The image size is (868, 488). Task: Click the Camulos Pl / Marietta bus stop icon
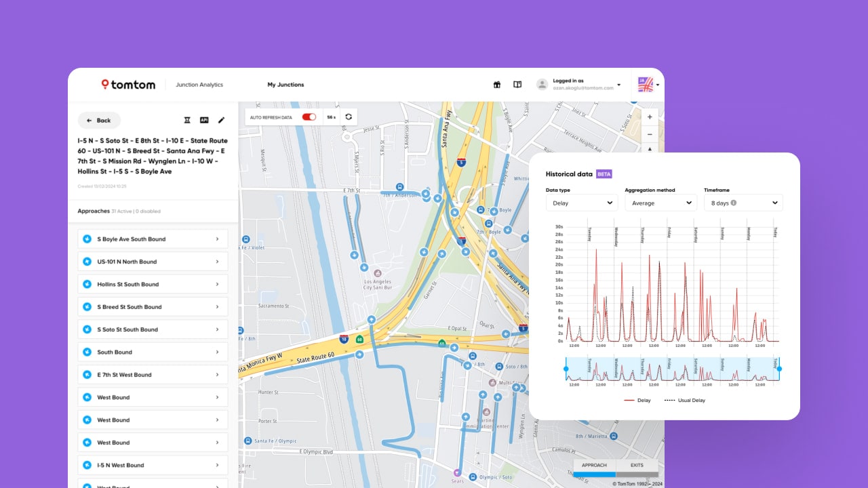[613, 437]
